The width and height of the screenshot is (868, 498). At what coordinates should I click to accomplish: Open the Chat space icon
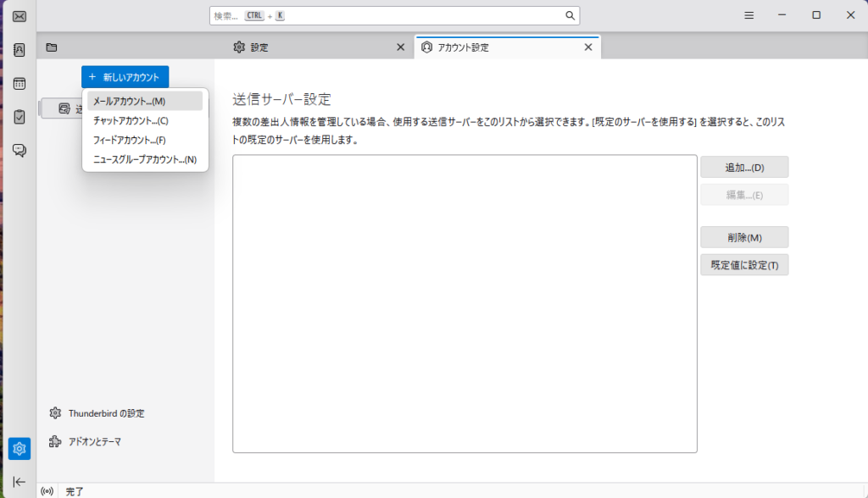[x=19, y=150]
